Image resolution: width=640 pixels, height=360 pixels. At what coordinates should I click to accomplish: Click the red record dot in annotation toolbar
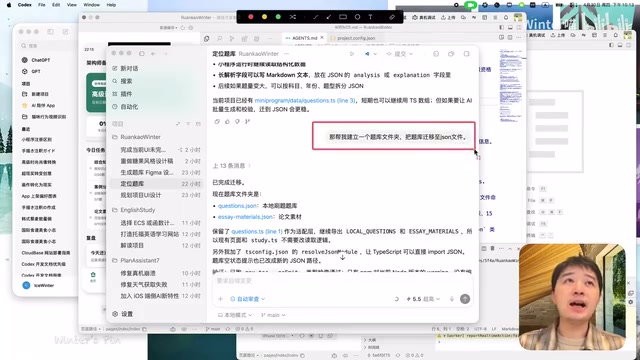tap(251, 17)
